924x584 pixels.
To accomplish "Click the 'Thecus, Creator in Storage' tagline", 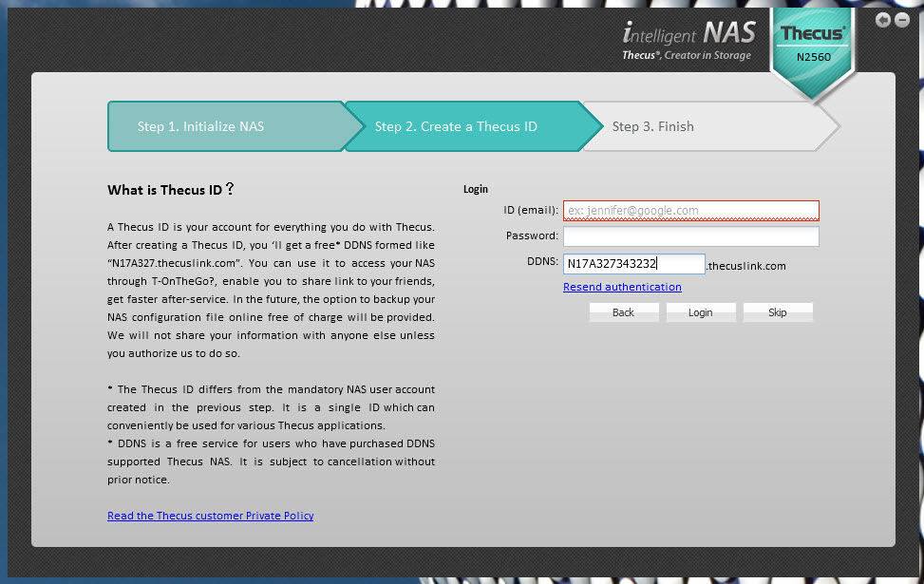I will 687,55.
